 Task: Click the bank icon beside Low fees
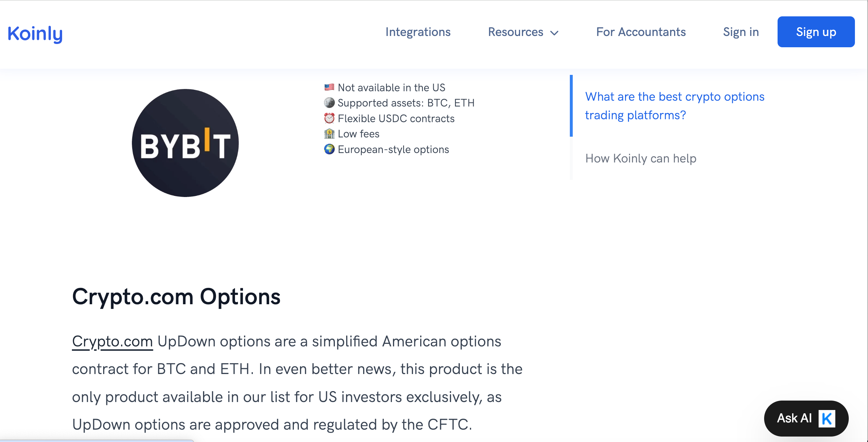pyautogui.click(x=329, y=134)
